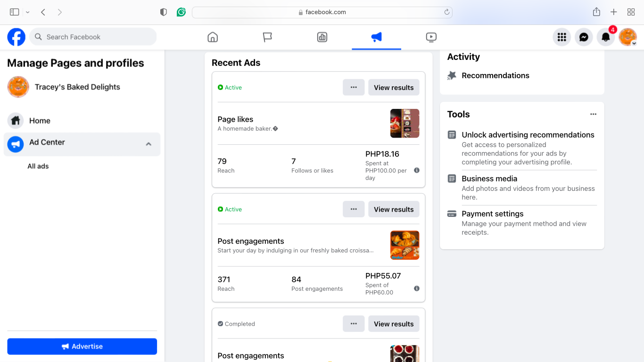Click the Payment settings card icon
Viewport: 644px width, 362px height.
[452, 214]
